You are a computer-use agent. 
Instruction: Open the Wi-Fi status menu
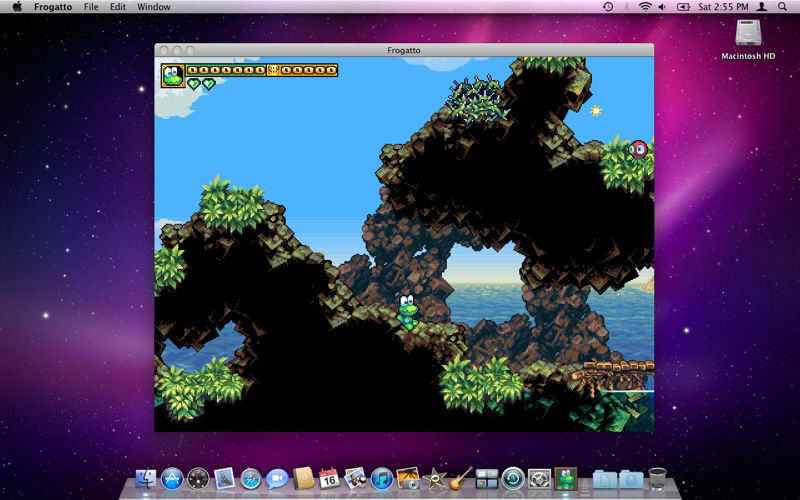click(645, 7)
